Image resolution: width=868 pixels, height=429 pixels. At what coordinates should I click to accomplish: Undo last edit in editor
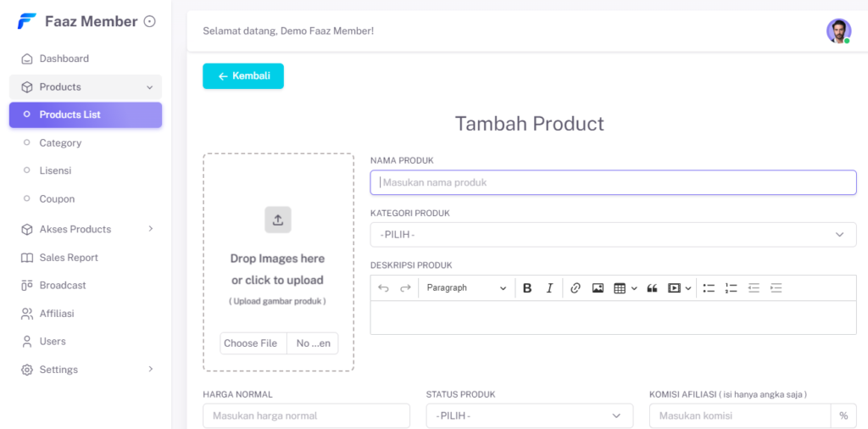tap(383, 288)
